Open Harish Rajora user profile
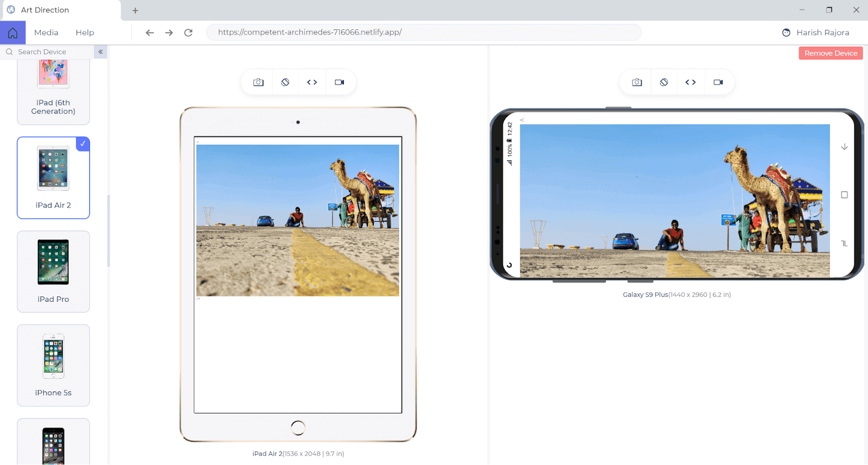The image size is (868, 465). [816, 33]
